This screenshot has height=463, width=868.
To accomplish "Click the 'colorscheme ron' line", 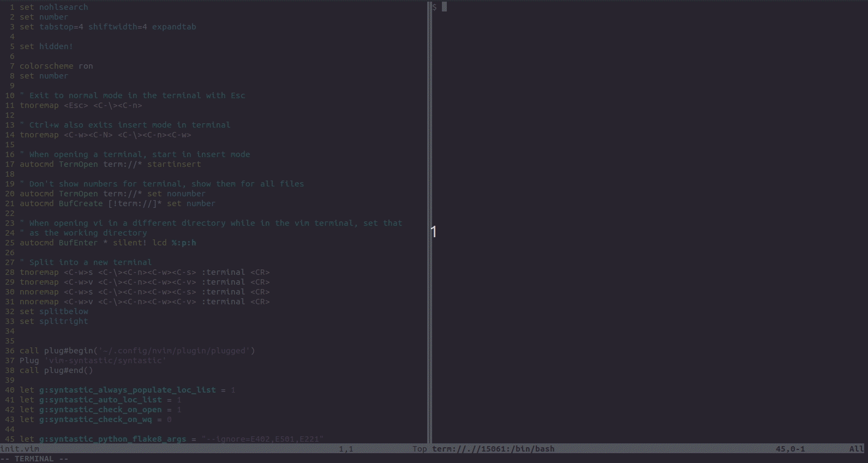I will pyautogui.click(x=56, y=66).
